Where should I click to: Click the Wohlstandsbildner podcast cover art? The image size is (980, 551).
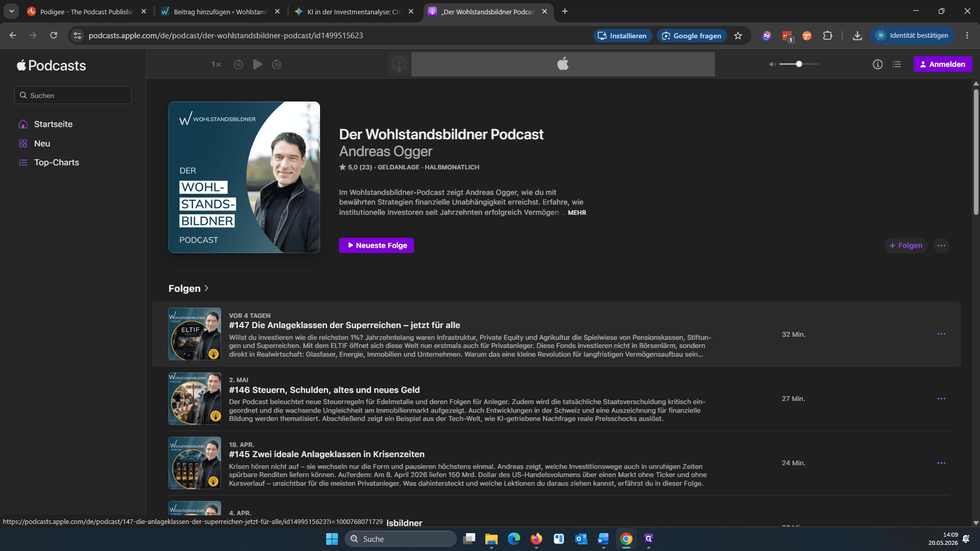[244, 177]
